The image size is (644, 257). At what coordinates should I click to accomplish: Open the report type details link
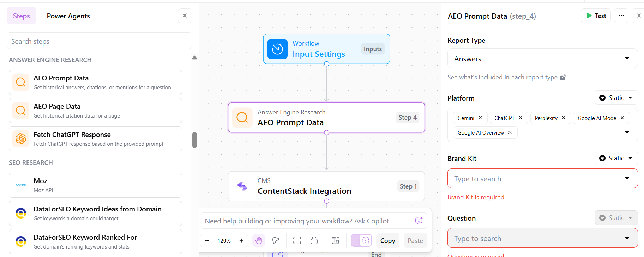[x=502, y=77]
